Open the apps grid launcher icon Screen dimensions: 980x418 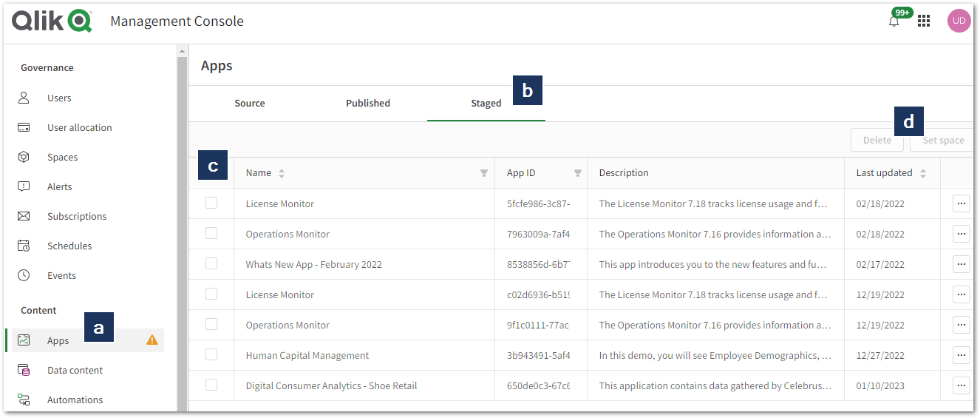(x=924, y=21)
